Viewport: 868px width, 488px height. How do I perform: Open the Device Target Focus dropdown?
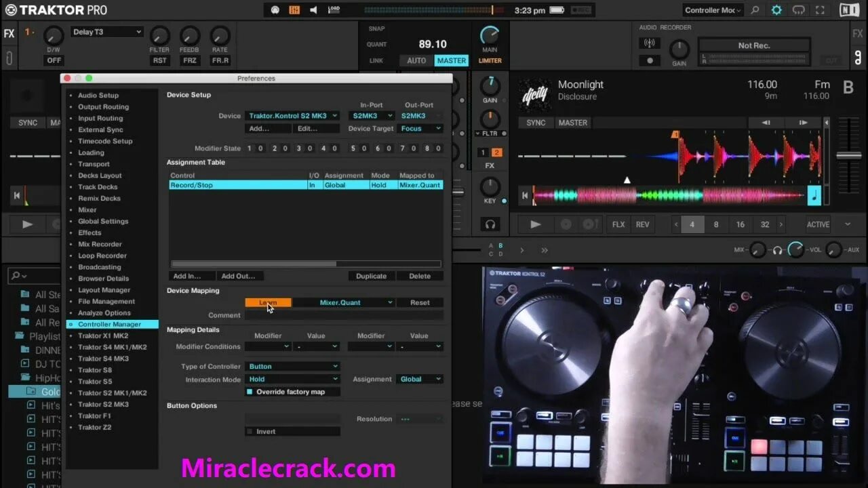point(420,128)
